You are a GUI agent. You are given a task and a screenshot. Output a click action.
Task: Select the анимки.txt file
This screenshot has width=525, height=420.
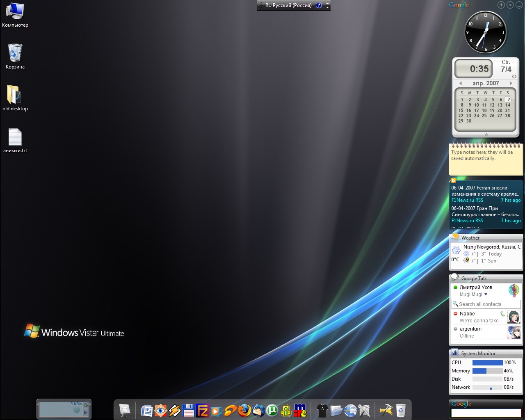coord(15,141)
